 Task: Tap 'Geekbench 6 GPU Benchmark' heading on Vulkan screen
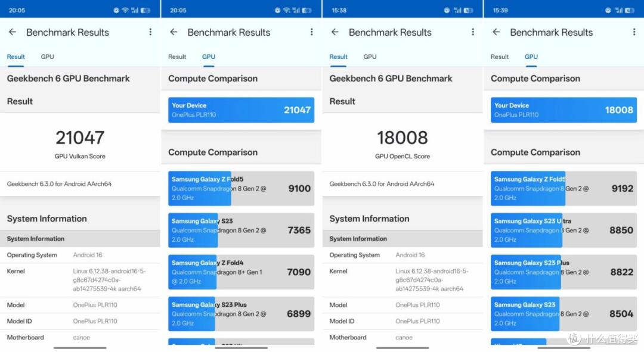point(68,79)
